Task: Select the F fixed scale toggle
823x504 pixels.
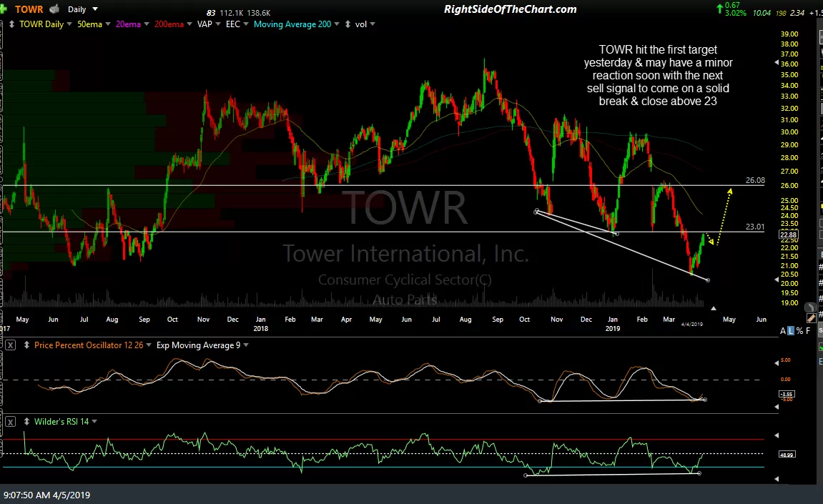Action: (x=808, y=331)
